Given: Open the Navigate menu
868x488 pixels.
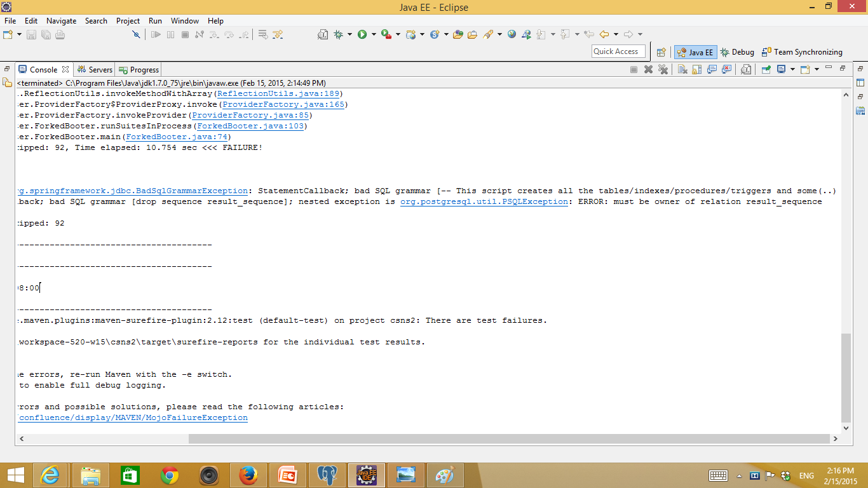Looking at the screenshot, I should [61, 21].
